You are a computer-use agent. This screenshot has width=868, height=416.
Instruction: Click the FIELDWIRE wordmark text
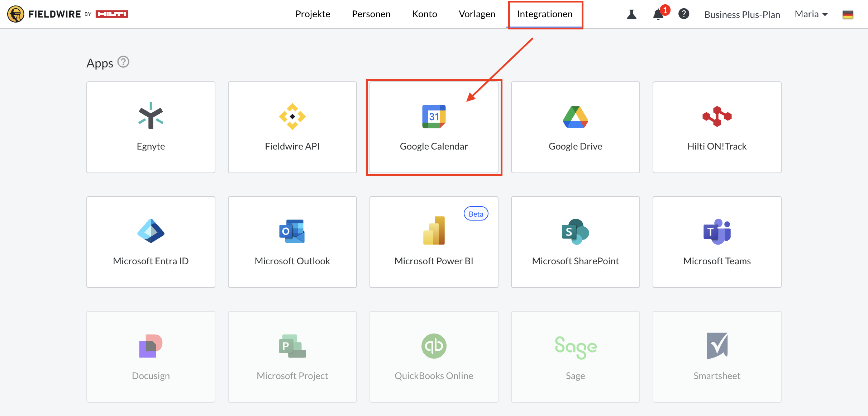tap(55, 14)
